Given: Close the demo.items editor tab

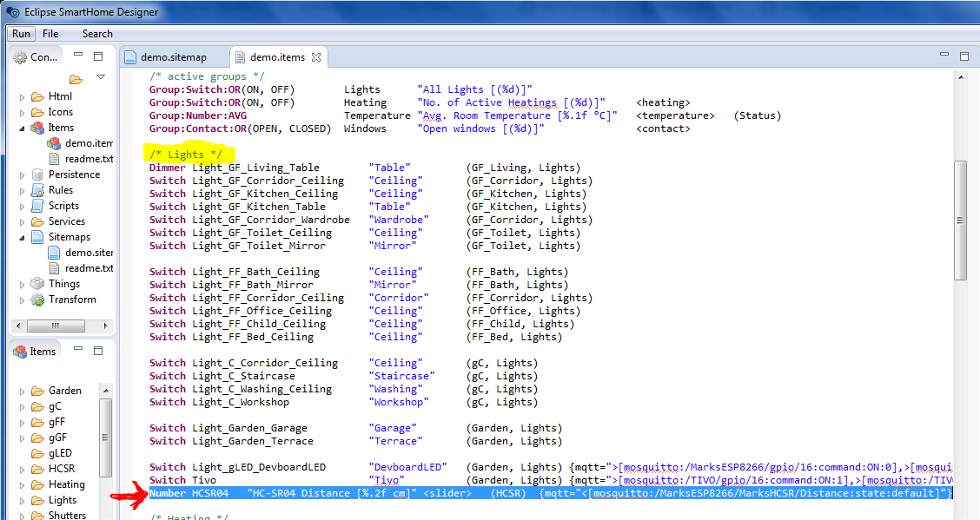Looking at the screenshot, I should 316,57.
